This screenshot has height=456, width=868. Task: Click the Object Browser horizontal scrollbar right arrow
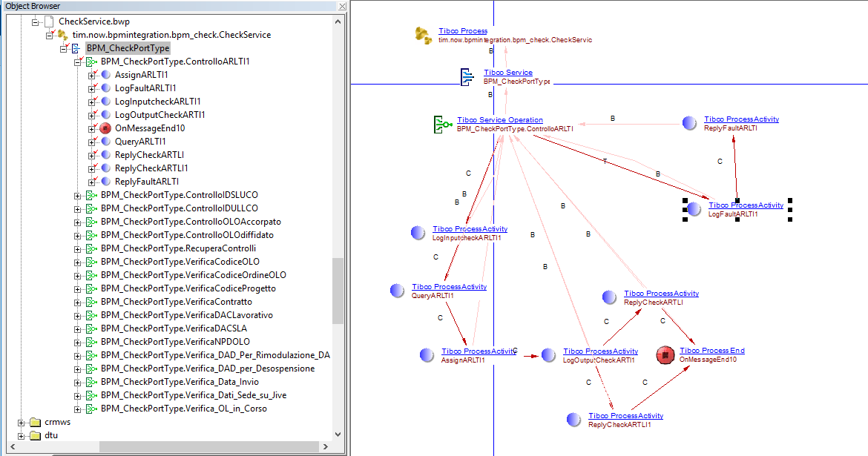pos(327,447)
